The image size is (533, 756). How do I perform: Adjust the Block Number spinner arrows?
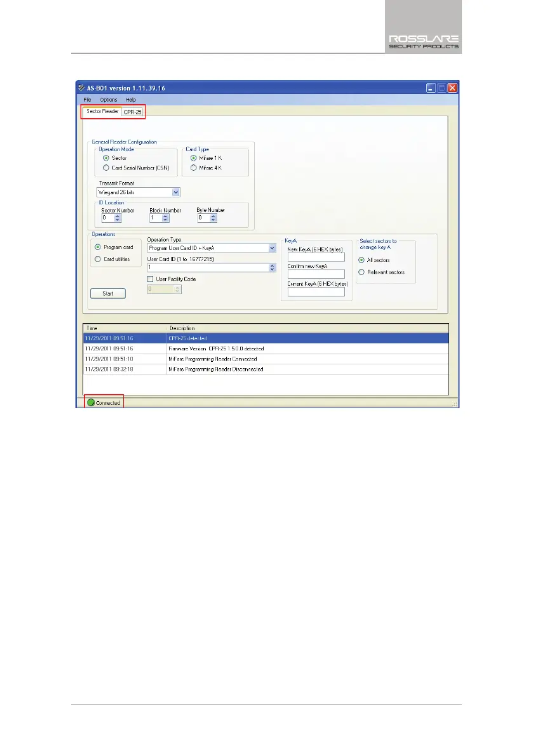[x=165, y=218]
